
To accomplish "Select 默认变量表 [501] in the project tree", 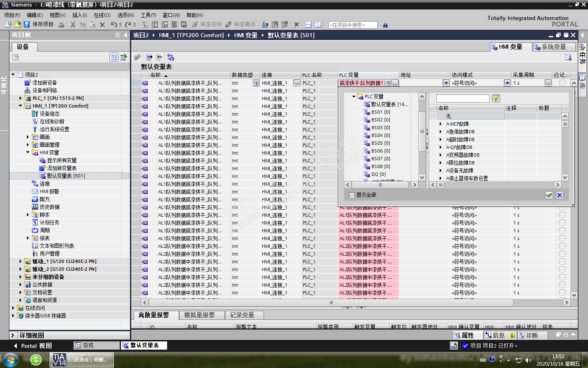I will pos(66,176).
